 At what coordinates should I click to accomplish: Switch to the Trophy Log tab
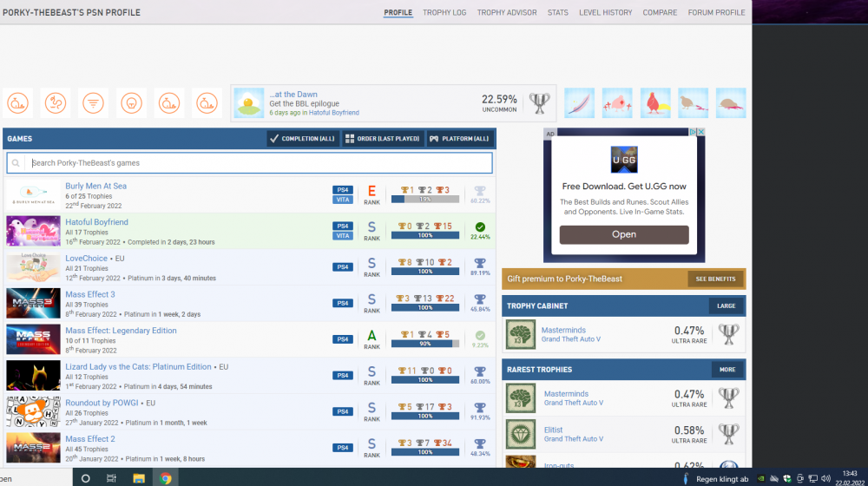click(x=444, y=13)
